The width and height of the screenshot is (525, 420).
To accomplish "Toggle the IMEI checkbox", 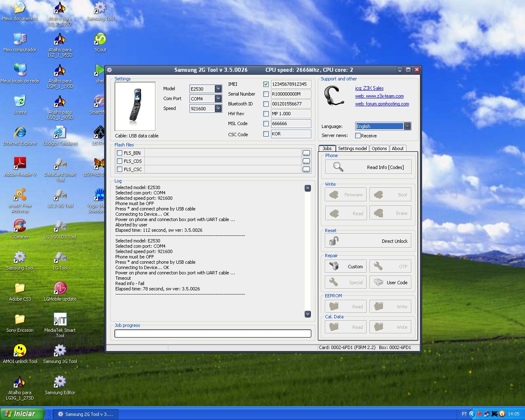I will [266, 84].
